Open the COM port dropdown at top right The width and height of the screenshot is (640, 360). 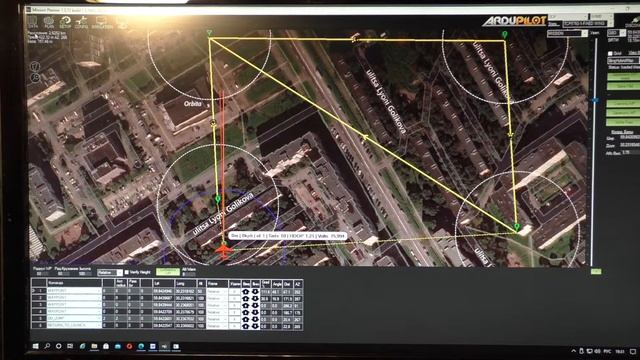(x=568, y=16)
